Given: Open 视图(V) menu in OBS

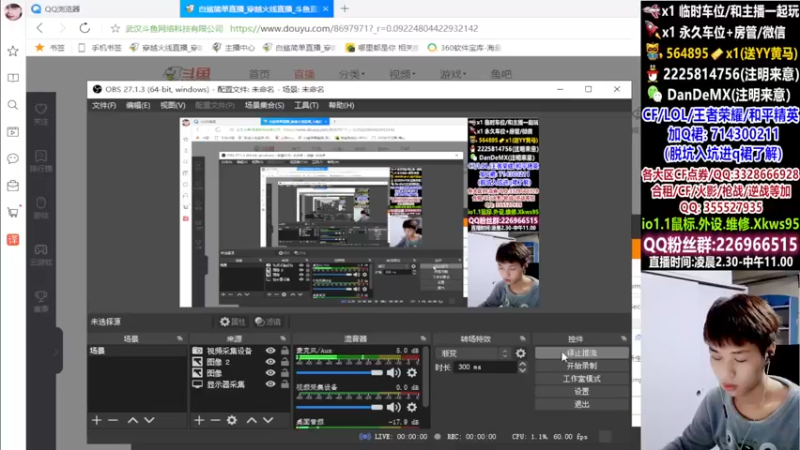Looking at the screenshot, I should pyautogui.click(x=172, y=105).
